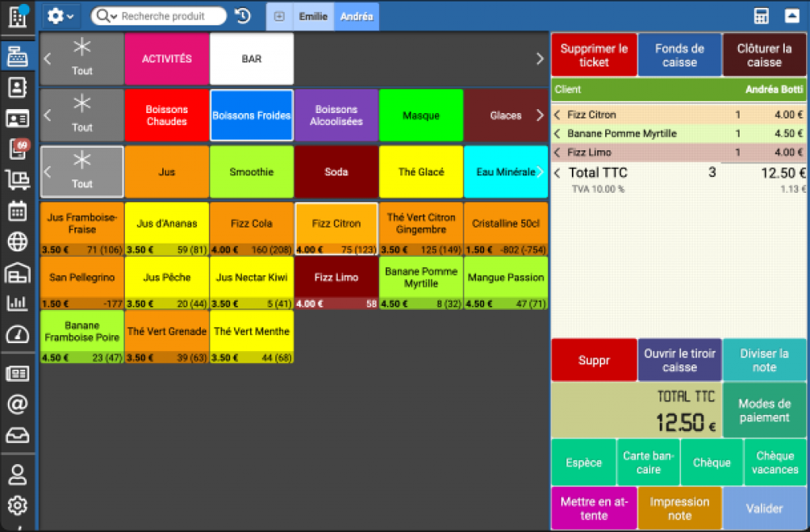Viewport: 810px width, 532px height.
Task: Click the globe icon in the sidebar
Action: point(17,242)
